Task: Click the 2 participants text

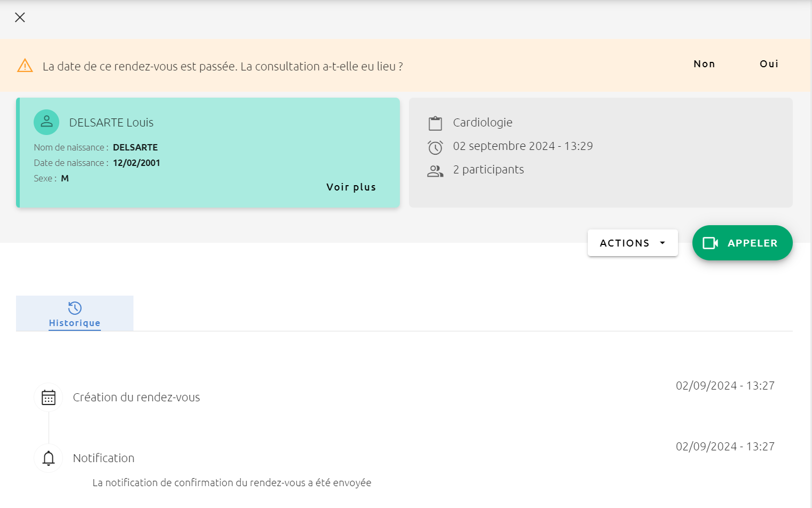Action: point(488,170)
